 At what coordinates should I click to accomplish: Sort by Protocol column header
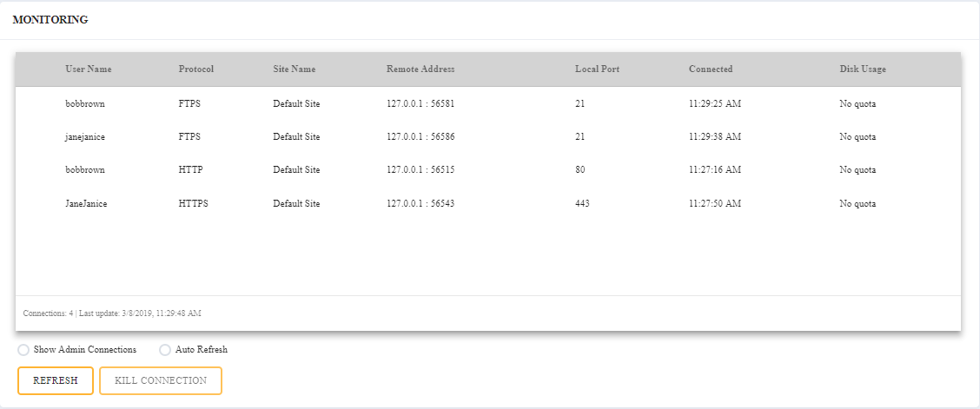[x=195, y=69]
